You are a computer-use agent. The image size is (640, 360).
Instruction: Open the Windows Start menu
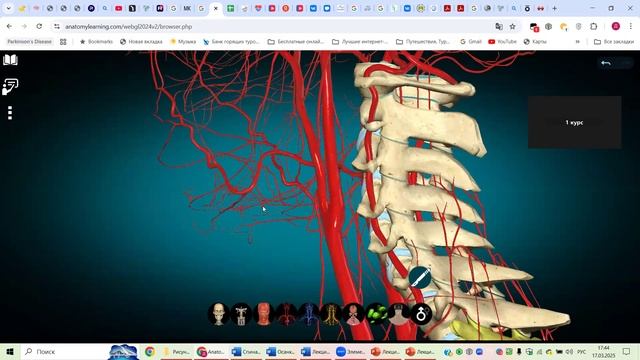[10, 351]
